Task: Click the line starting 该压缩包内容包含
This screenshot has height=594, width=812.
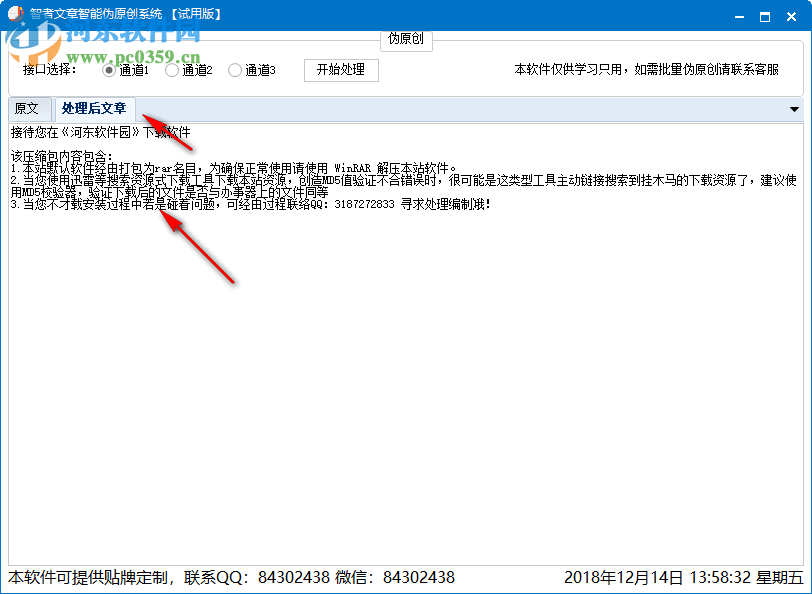Action: [62, 156]
